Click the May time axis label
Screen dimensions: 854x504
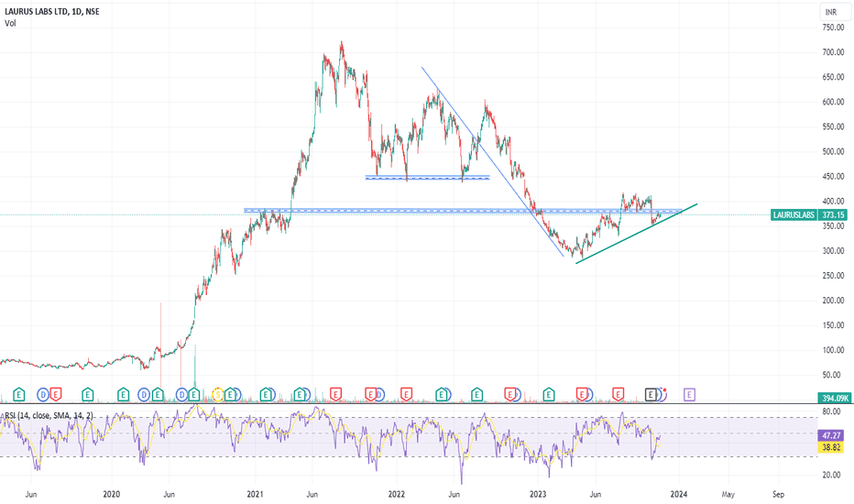click(728, 494)
